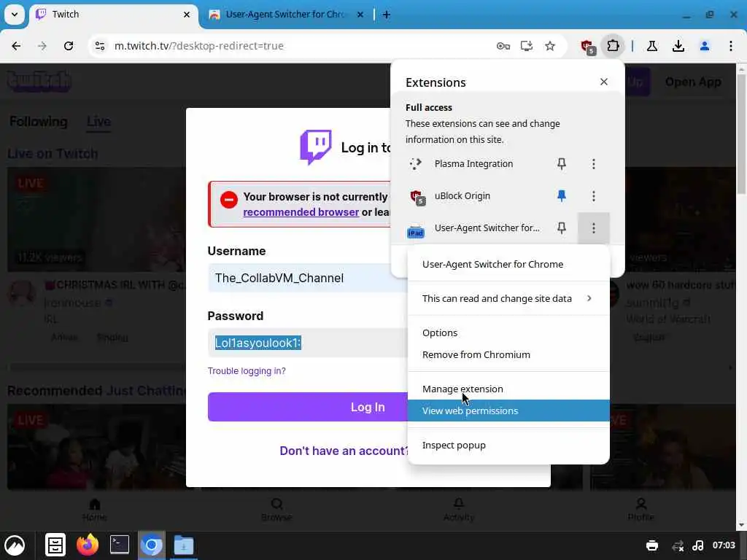Click the Twitch logo in the header
The height and width of the screenshot is (560, 747).
pos(39,82)
